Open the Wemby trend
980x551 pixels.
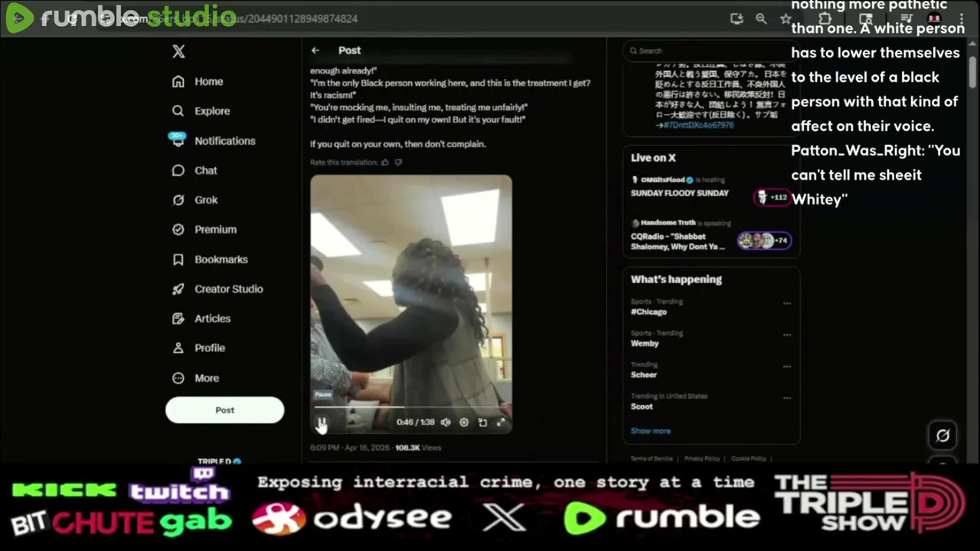[645, 344]
